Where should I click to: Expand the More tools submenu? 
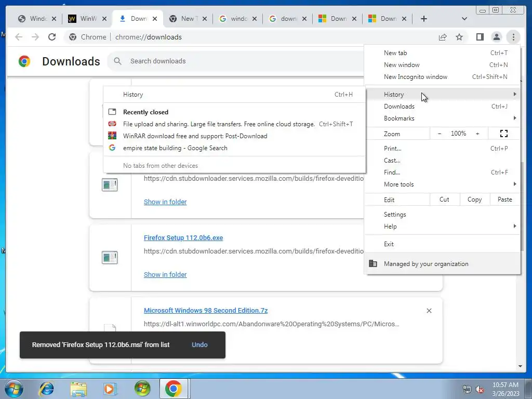coord(442,184)
